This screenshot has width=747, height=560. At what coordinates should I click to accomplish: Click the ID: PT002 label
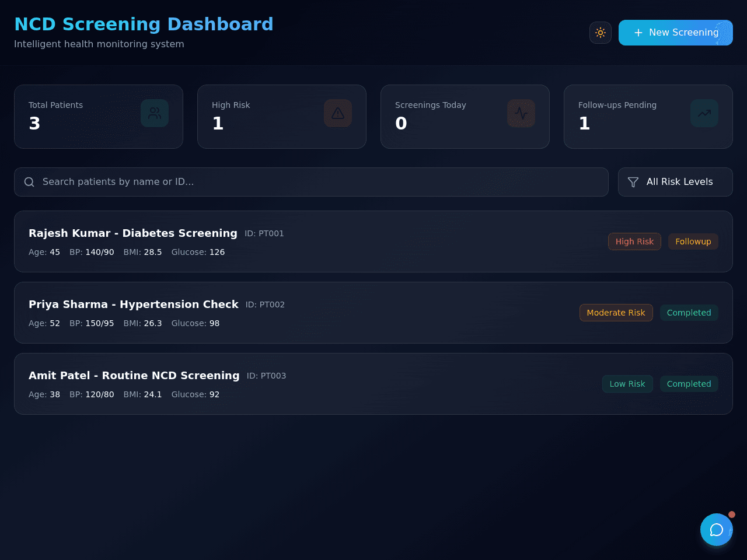[265, 304]
